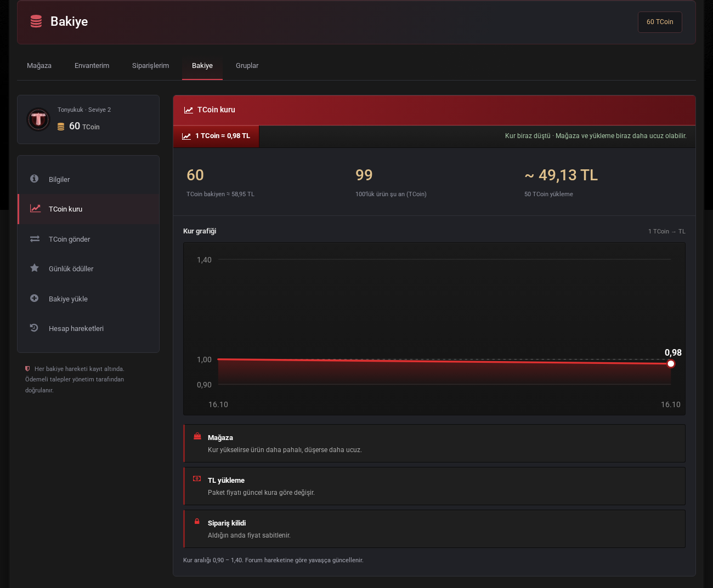Open the Mağaza tab

39,66
